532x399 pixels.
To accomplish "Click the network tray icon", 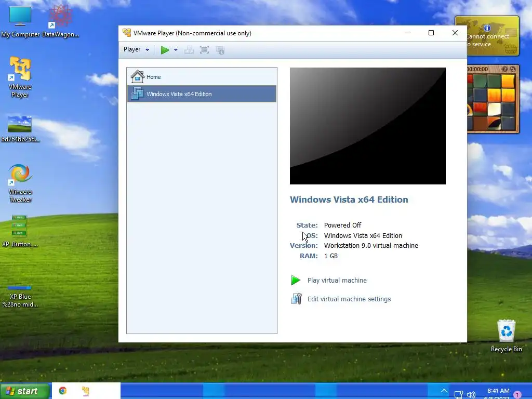I will click(458, 395).
